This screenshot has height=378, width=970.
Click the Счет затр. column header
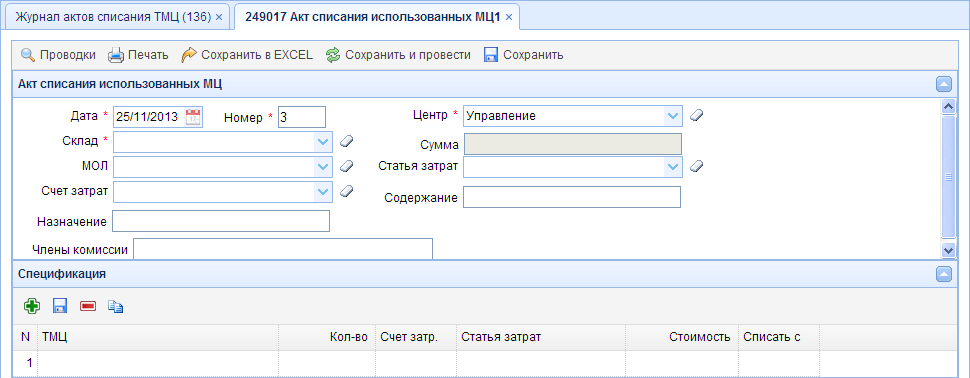tap(416, 337)
